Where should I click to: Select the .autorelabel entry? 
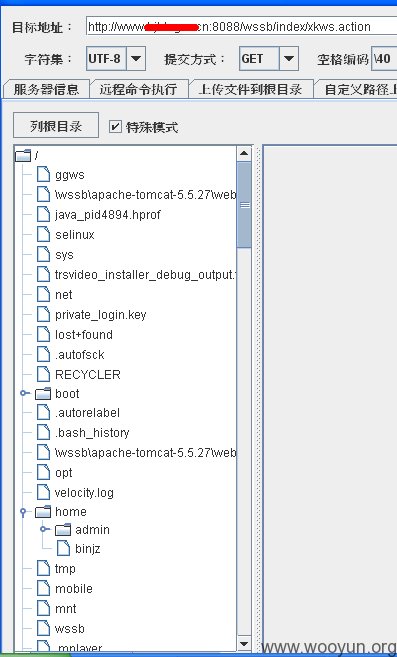[x=87, y=413]
